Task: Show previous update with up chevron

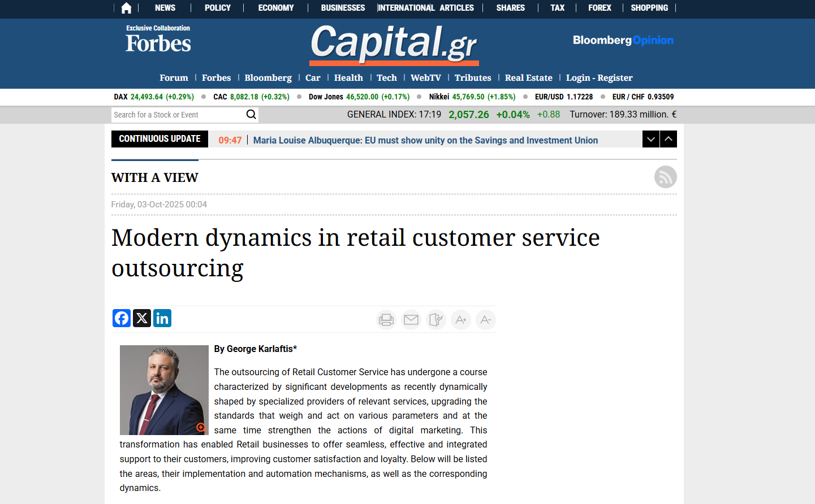Action: 669,139
